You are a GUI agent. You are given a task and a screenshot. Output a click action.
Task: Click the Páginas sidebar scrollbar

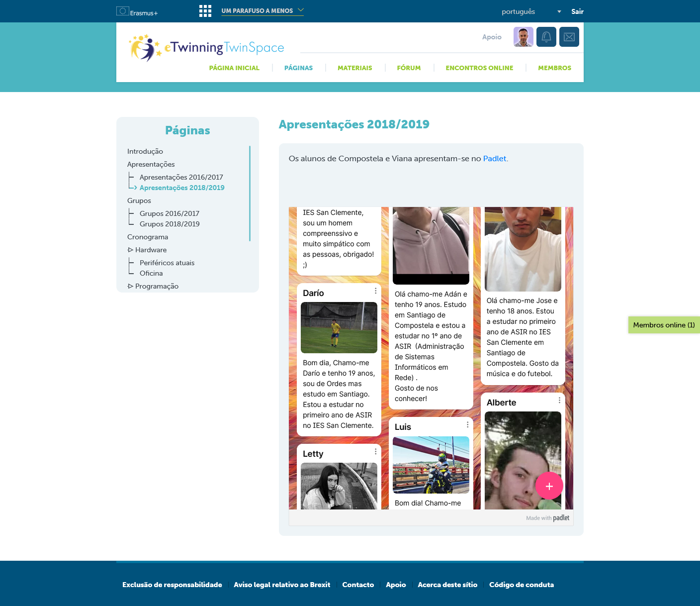coord(250,194)
